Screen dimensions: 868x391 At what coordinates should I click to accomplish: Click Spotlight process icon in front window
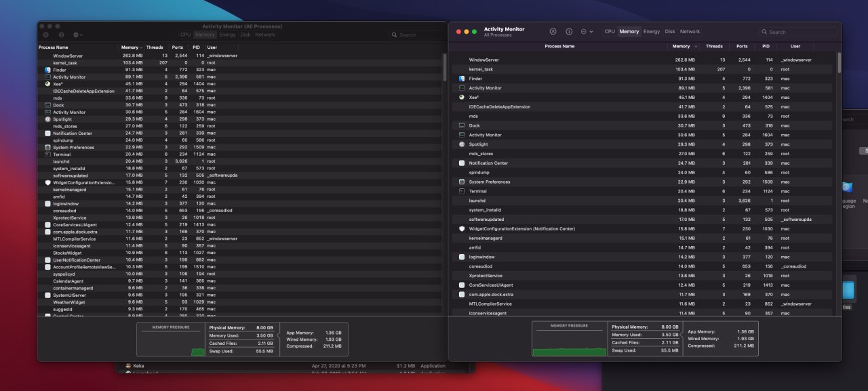[462, 144]
